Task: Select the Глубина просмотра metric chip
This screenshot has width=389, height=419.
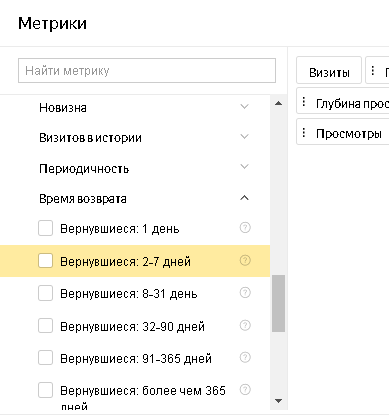Action: pyautogui.click(x=343, y=101)
